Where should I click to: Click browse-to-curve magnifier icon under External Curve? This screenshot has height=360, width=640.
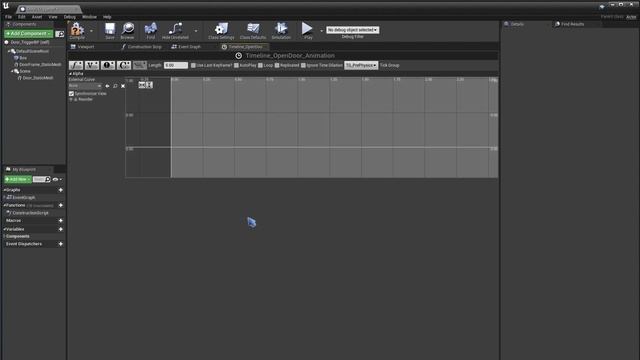click(x=115, y=86)
